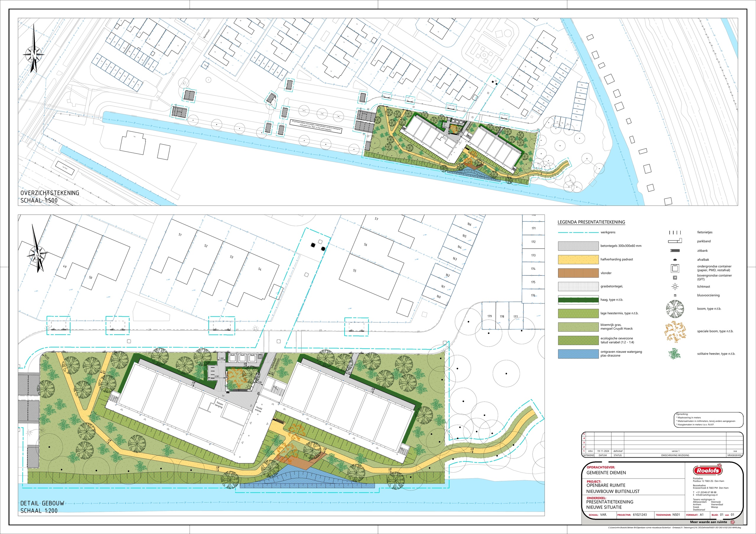Screen dimensions: 756x534
Task: Pick the lage heestermix legend swatch
Action: point(578,313)
